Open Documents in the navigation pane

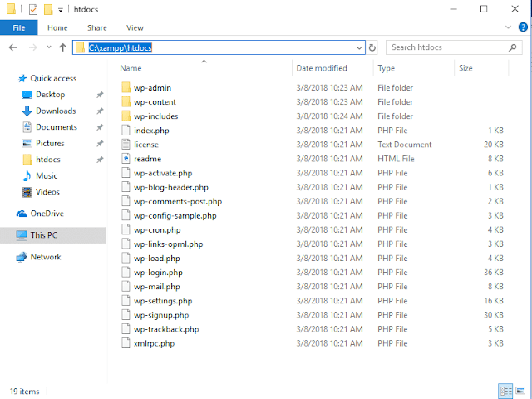pos(57,127)
